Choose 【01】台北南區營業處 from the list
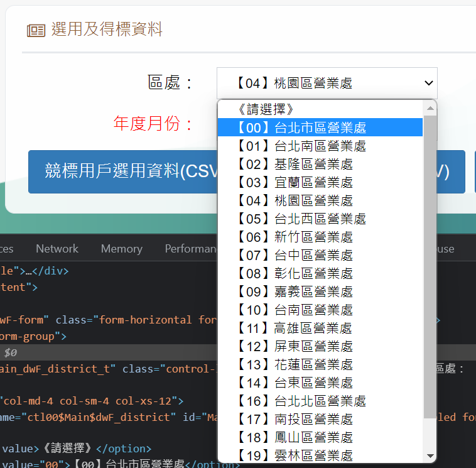This screenshot has width=476, height=468. point(320,146)
